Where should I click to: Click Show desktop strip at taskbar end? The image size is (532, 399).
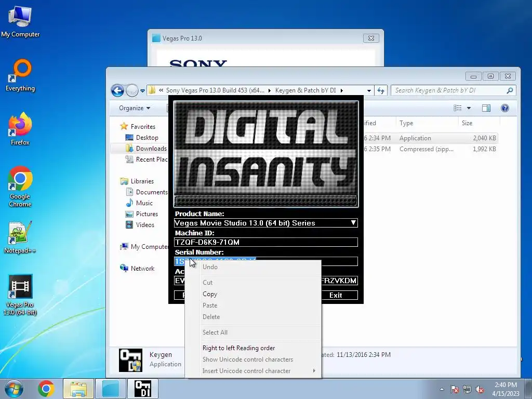(528, 389)
